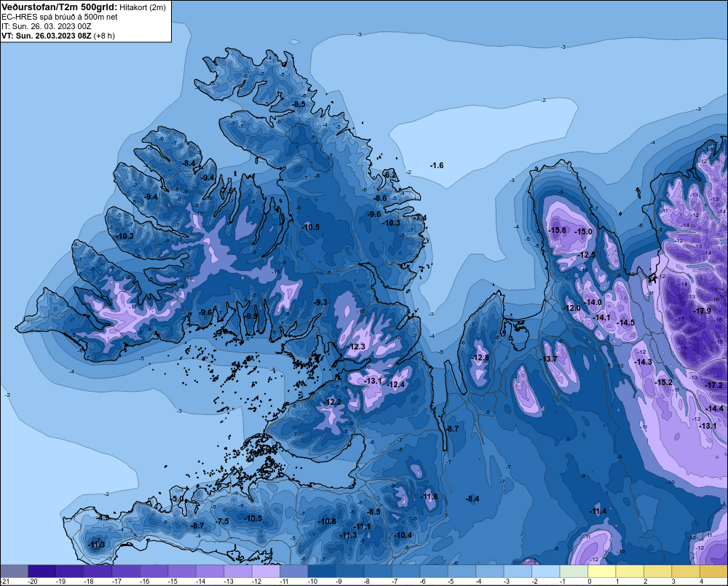728x586 pixels.
Task: Click the -8.6 temperature value
Action: [x=380, y=198]
